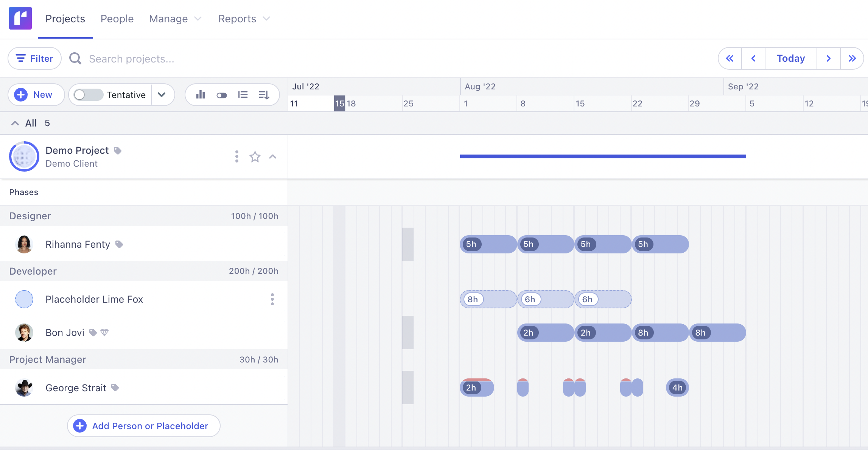The height and width of the screenshot is (450, 868).
Task: Click the bar chart view icon
Action: tap(201, 95)
